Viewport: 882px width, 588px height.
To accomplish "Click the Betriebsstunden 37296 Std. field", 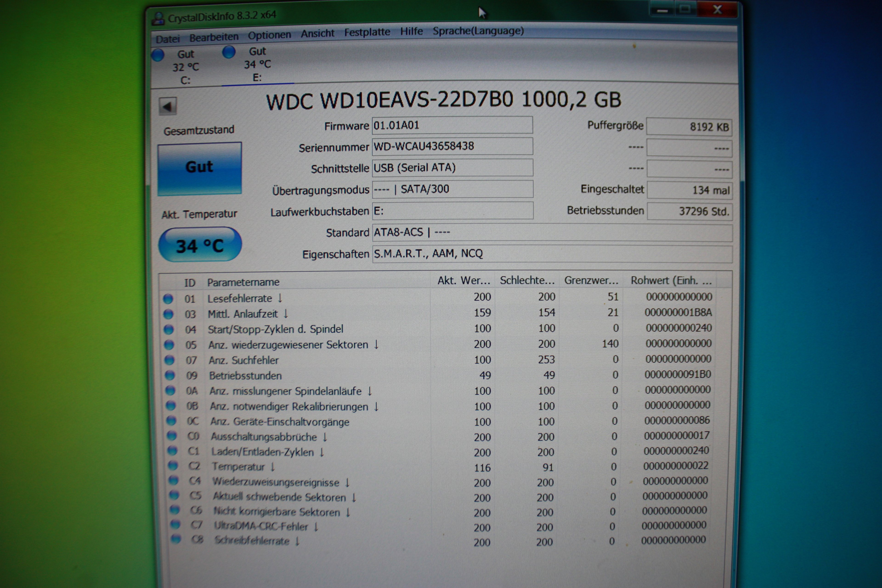I will (689, 211).
